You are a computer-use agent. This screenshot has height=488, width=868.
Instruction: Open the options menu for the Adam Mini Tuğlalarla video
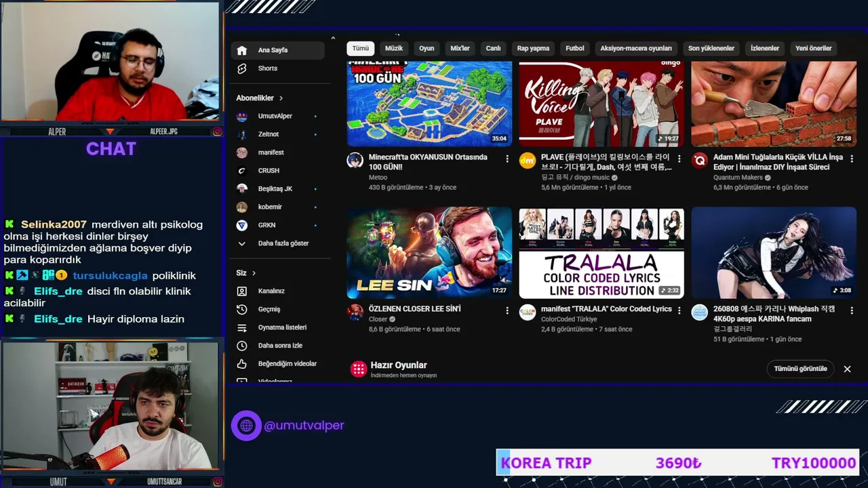(x=852, y=159)
